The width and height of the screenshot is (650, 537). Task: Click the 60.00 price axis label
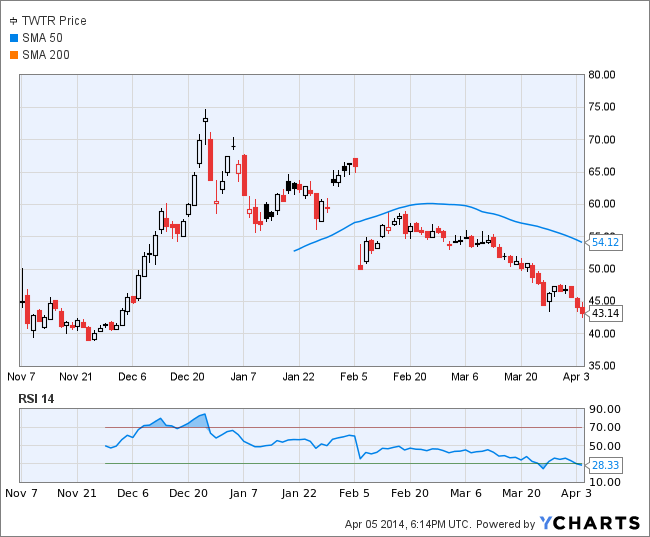coord(601,204)
